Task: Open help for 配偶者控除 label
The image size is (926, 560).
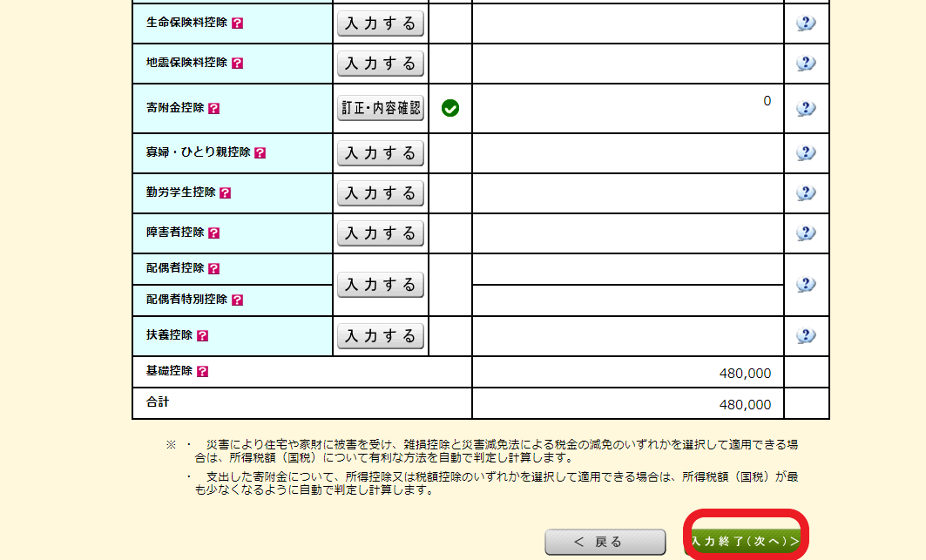Action: point(213,269)
